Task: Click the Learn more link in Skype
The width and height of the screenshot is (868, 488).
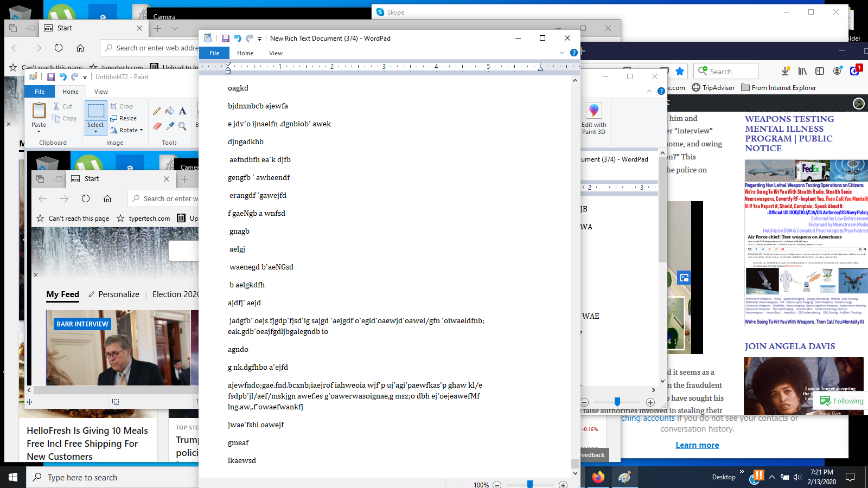Action: click(x=697, y=445)
